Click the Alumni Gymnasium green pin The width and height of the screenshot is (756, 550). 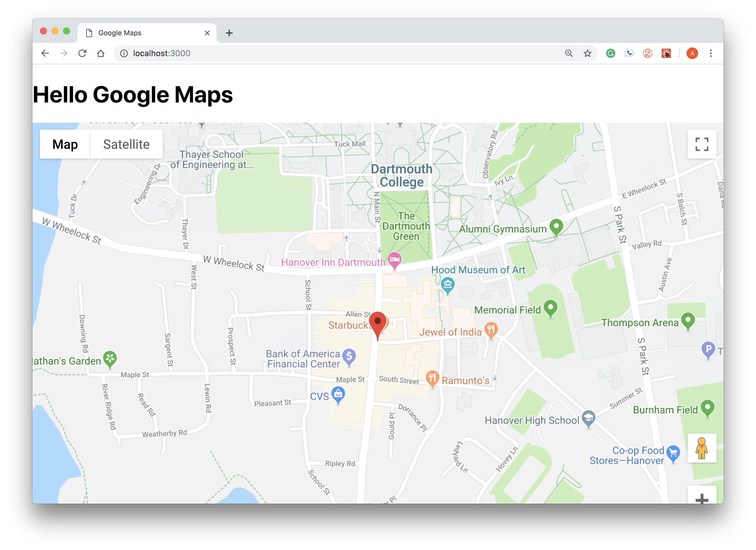pyautogui.click(x=556, y=227)
